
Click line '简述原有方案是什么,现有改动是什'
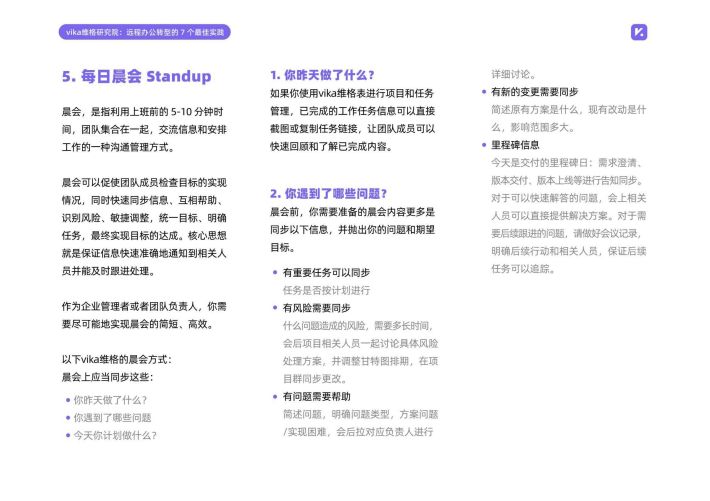pos(569,110)
